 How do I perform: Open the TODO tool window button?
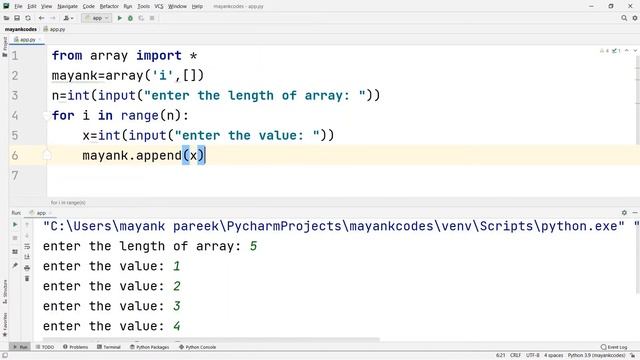[x=45, y=347]
